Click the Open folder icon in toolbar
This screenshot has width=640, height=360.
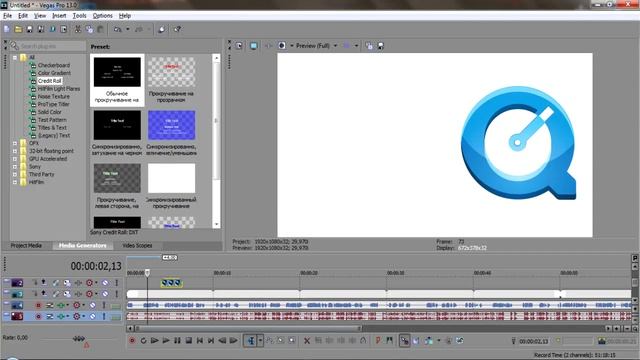(18, 29)
